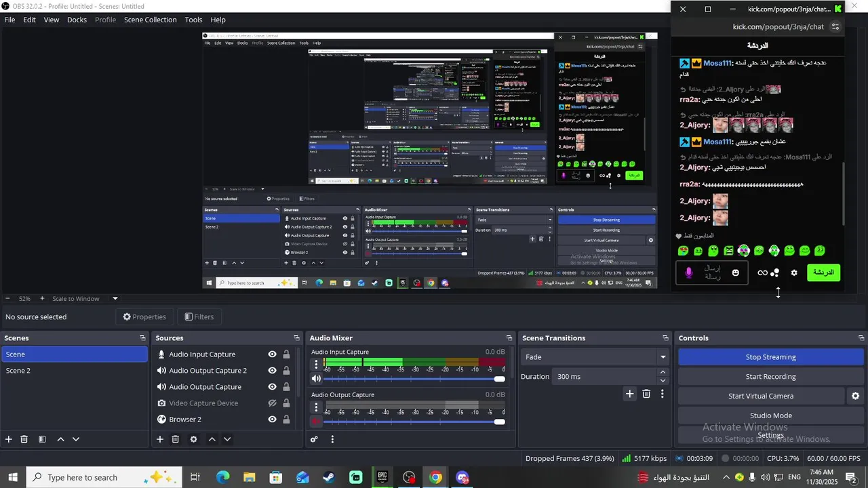Screen dimensions: 868x488
Task: Open chat settings gear in Kick chat
Action: [794, 272]
